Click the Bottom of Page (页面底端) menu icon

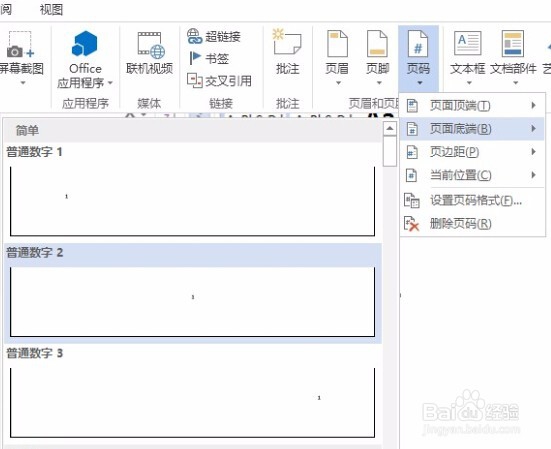click(412, 129)
